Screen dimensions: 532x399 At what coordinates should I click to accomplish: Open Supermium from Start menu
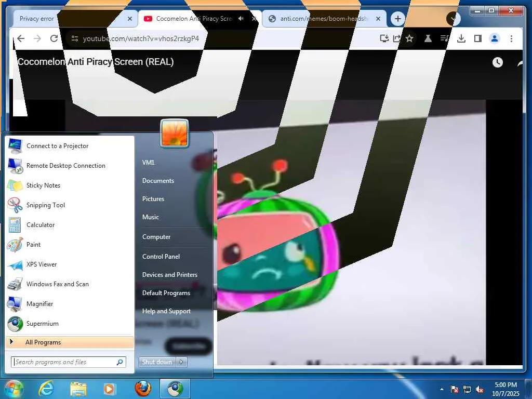(70, 324)
